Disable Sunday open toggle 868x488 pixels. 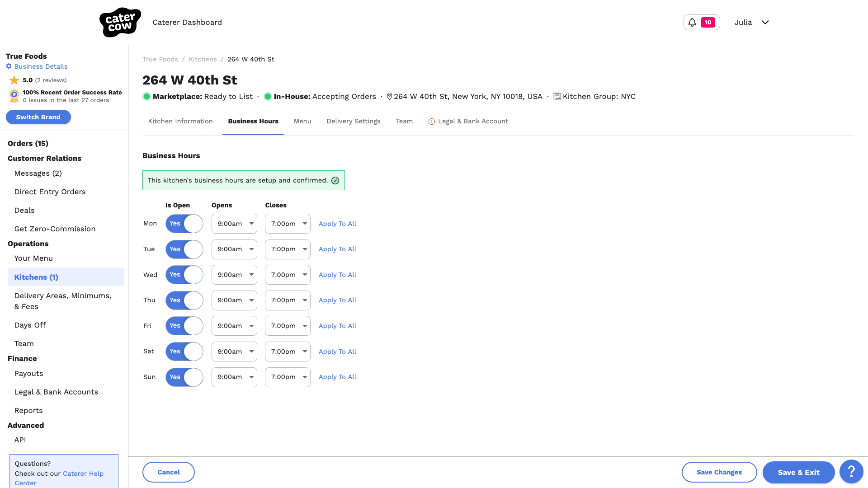(x=184, y=377)
